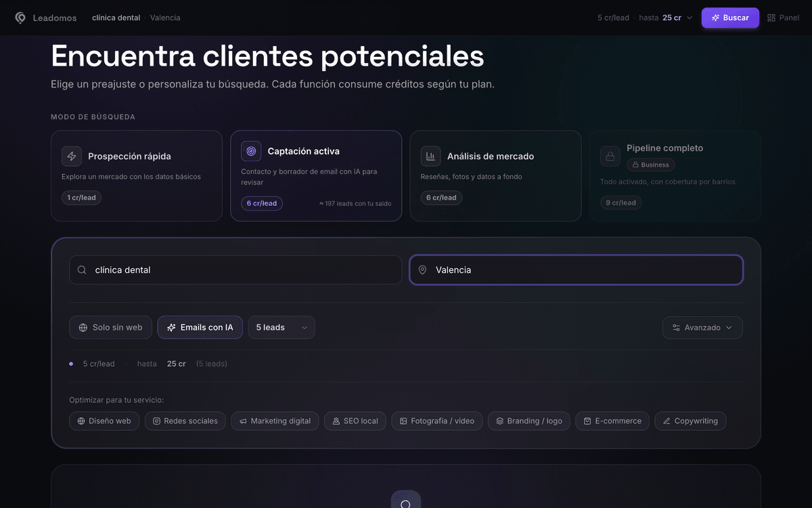
Task: Click the '≈ 197 leads con tu saldo' text
Action: click(355, 203)
